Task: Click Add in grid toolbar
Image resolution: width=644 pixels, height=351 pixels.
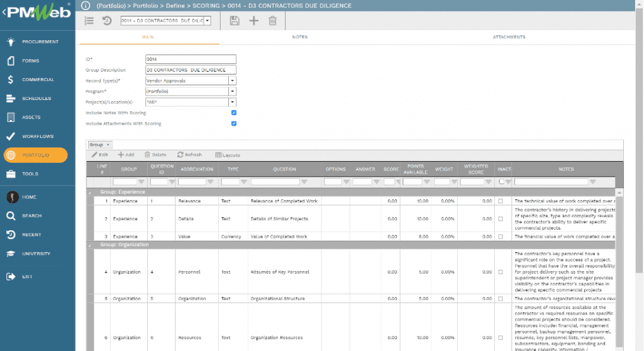Action: click(x=126, y=155)
